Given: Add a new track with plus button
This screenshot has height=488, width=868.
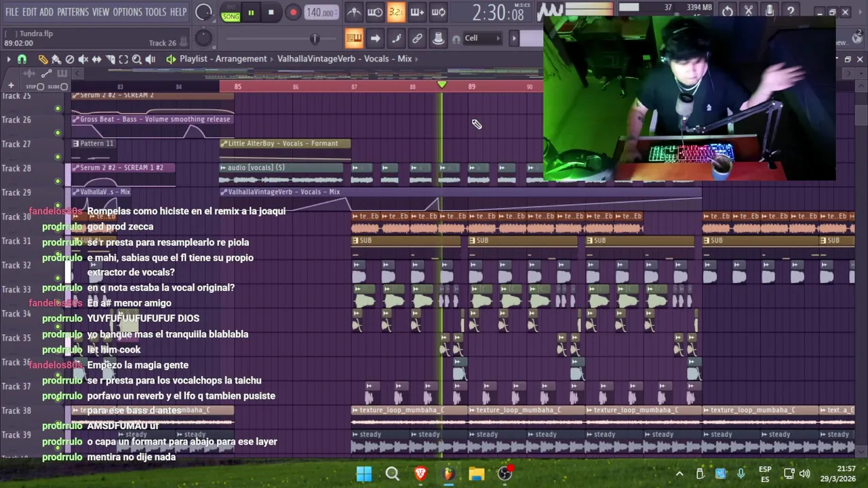Looking at the screenshot, I should click(11, 86).
